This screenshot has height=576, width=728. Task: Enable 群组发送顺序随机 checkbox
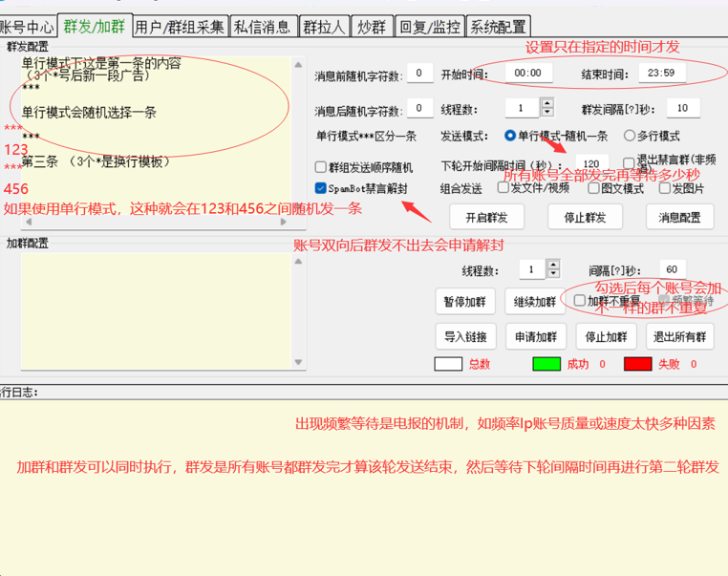point(321,167)
